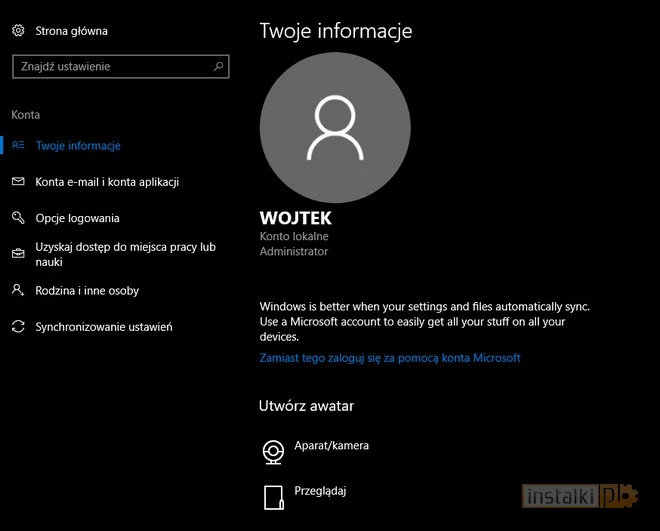The height and width of the screenshot is (531, 660).
Task: Select Twoje informacje in the sidebar
Action: [78, 146]
